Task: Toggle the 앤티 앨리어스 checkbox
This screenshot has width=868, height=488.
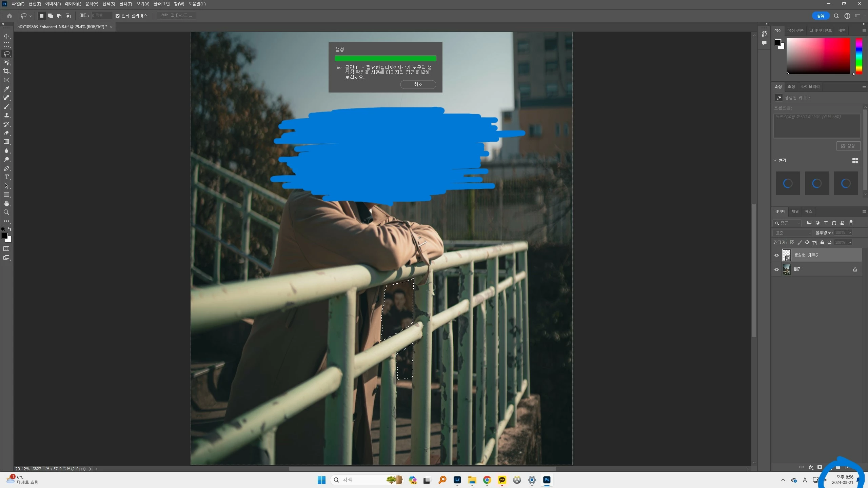Action: coord(118,16)
